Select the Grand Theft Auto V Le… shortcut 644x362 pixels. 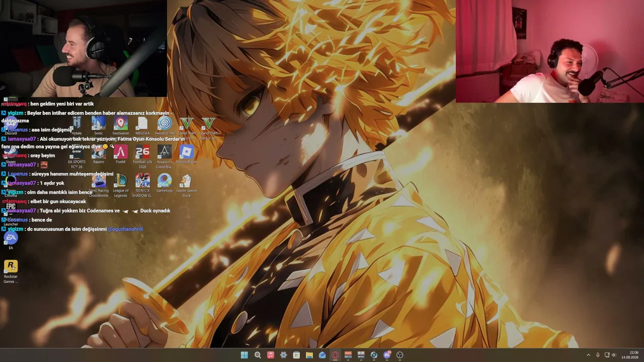(x=208, y=128)
